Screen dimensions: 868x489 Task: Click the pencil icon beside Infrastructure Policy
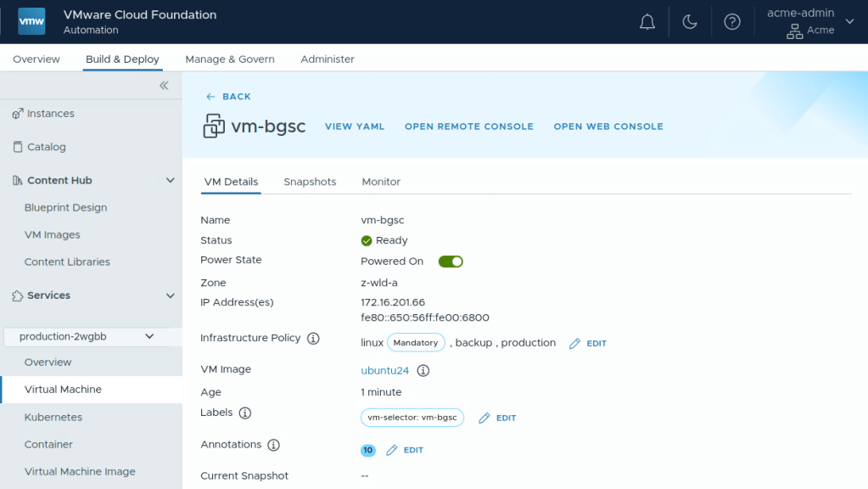click(574, 343)
